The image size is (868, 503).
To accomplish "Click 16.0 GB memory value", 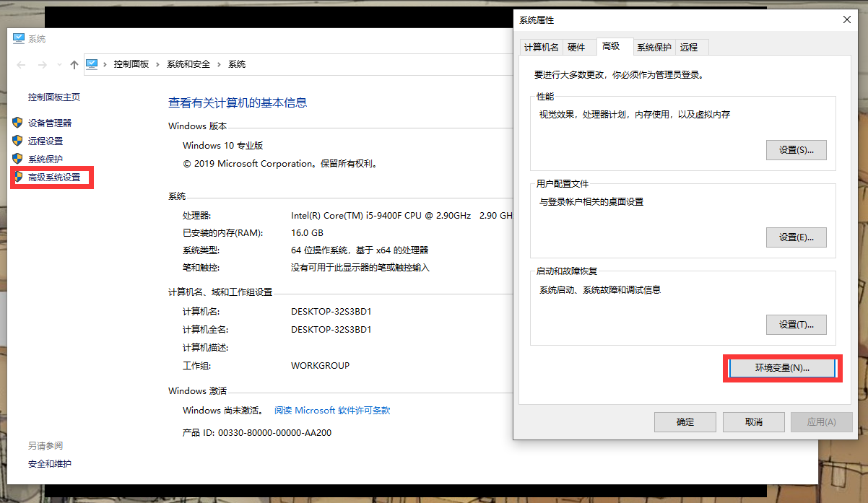I will coord(307,232).
